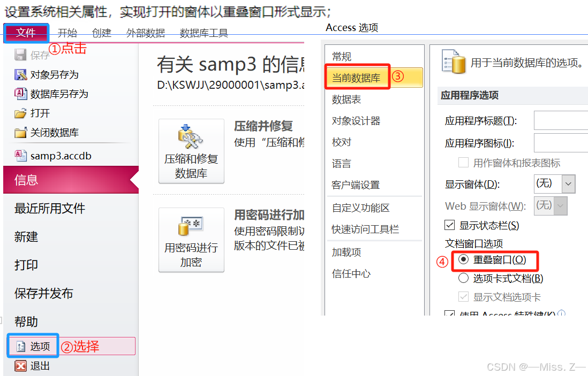This screenshot has height=376, width=588.
Task: Click the 应用程序标题 input field
Action: tap(561, 120)
